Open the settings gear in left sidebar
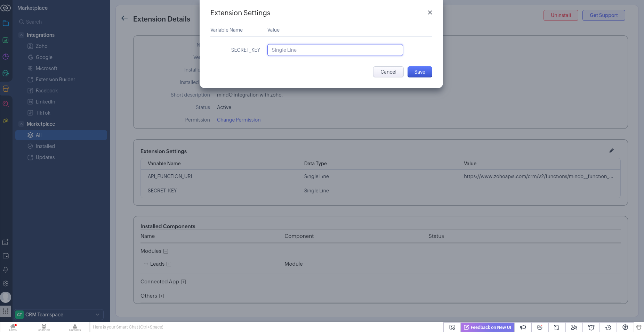Image resolution: width=644 pixels, height=332 pixels. pos(6,284)
